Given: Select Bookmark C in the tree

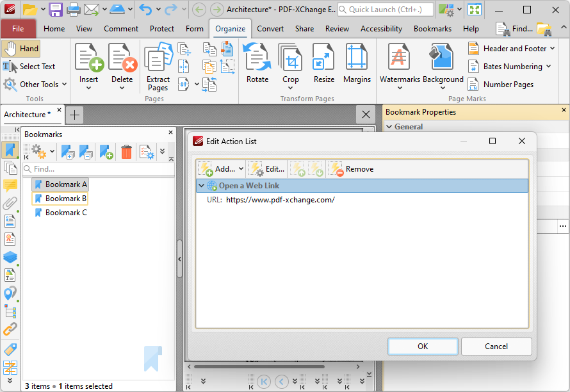Looking at the screenshot, I should pos(60,213).
